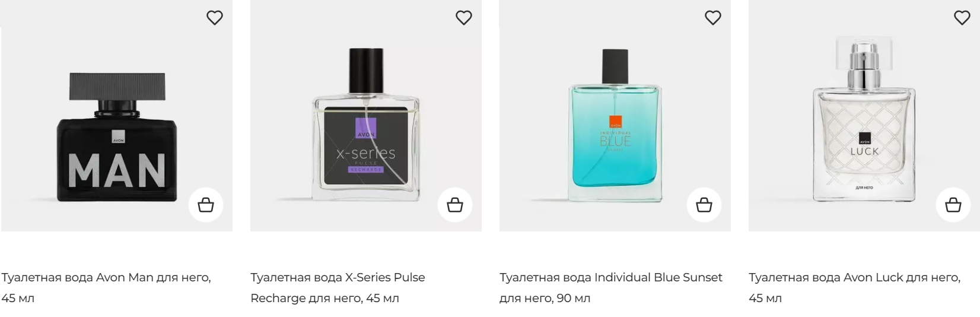Click the purple Recharge label on bottle
This screenshot has width=980, height=317.
point(365,169)
